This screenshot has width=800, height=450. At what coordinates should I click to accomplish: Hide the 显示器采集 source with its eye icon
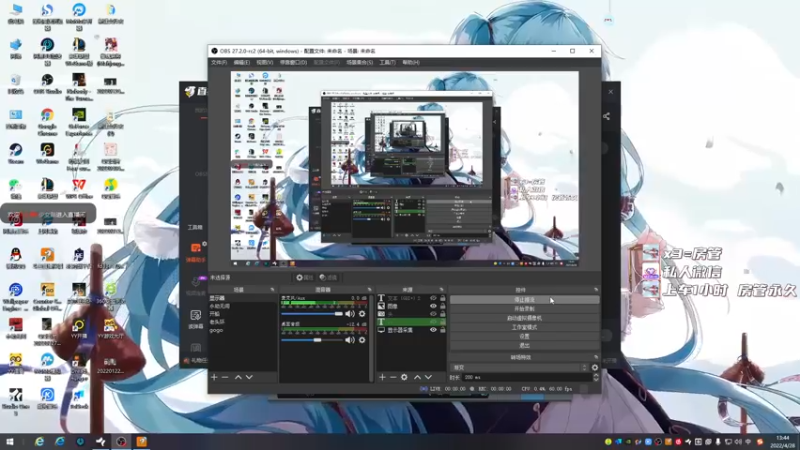point(433,330)
